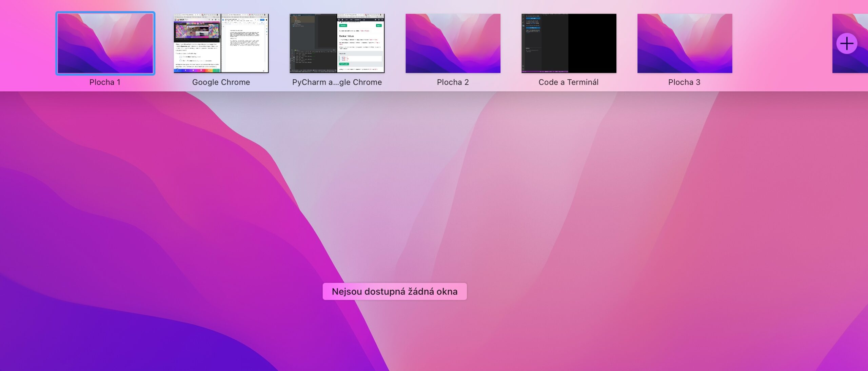This screenshot has height=371, width=868.
Task: Click the "Code a Terminál" label
Action: coord(568,82)
